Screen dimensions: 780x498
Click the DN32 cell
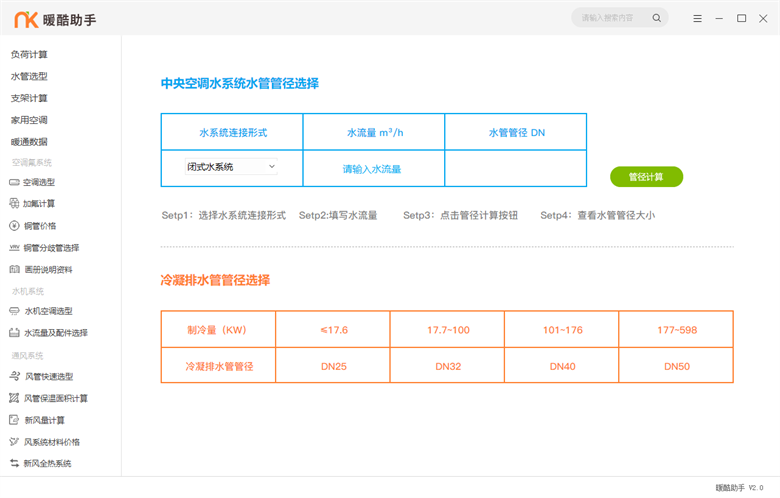(448, 366)
